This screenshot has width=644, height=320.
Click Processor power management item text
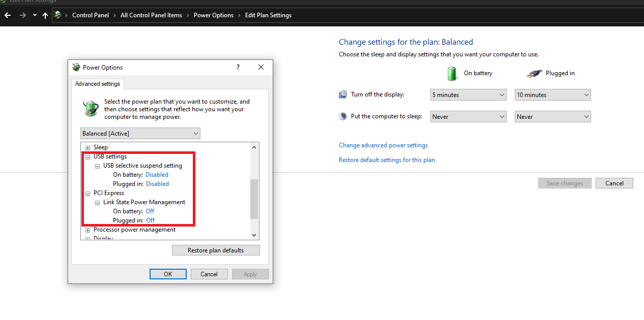(135, 230)
